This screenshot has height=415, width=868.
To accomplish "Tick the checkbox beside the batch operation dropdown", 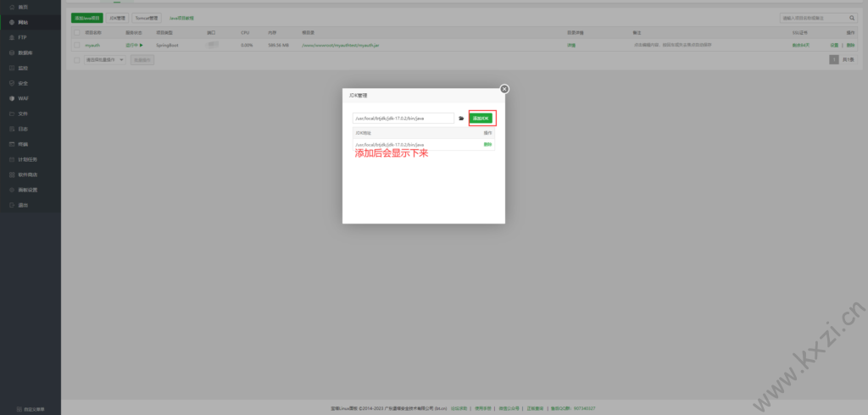I will coord(77,60).
